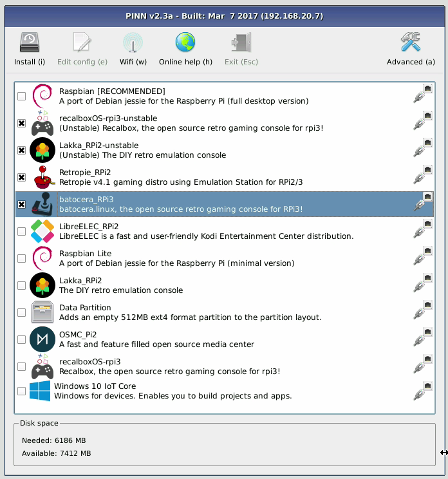
Task: Click Retropie_RPi2 joystick logo
Action: [44, 177]
